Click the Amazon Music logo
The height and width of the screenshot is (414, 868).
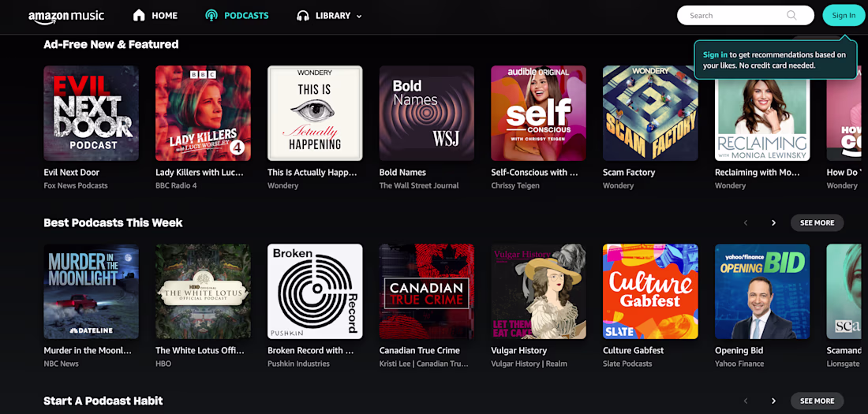pyautogui.click(x=65, y=16)
